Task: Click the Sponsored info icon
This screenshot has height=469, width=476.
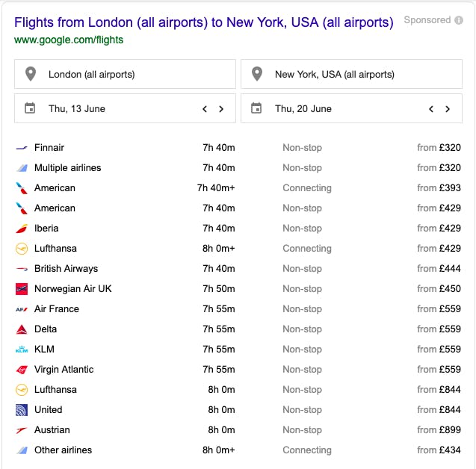Action: pyautogui.click(x=458, y=20)
